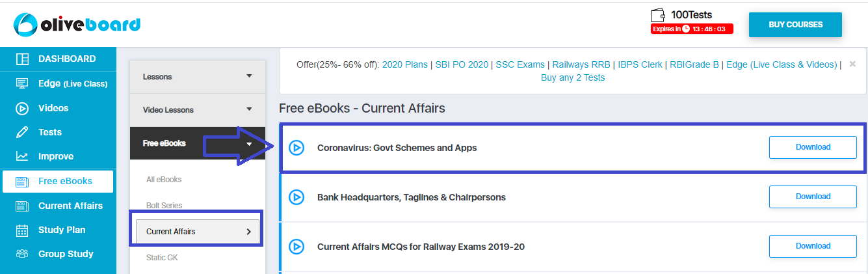Click the play icon beside Bank Headquarters eBook

296,197
